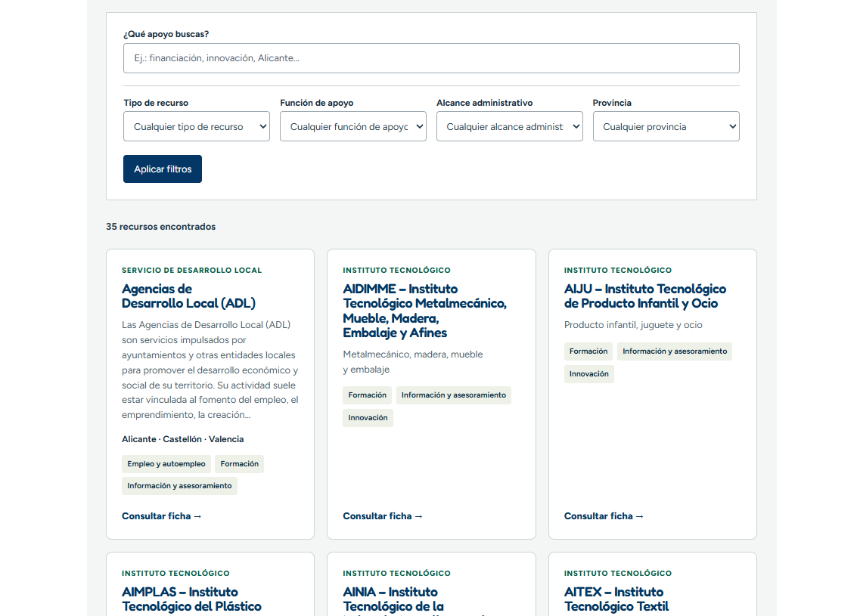The image size is (857, 616).
Task: Click 'Metalmecánico, madera, mueble y embalaje' description
Action: coord(413,362)
